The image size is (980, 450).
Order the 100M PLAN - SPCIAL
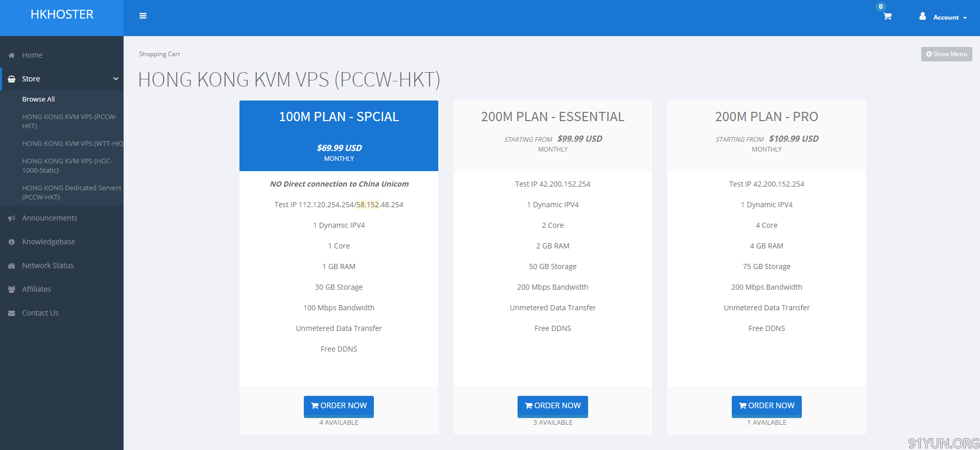click(x=339, y=406)
